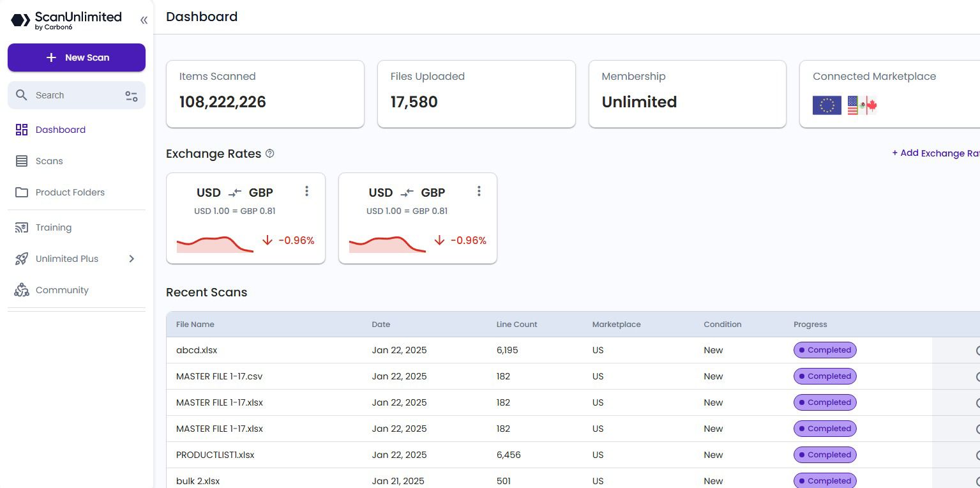Open search filter options icon
980x488 pixels.
[132, 96]
